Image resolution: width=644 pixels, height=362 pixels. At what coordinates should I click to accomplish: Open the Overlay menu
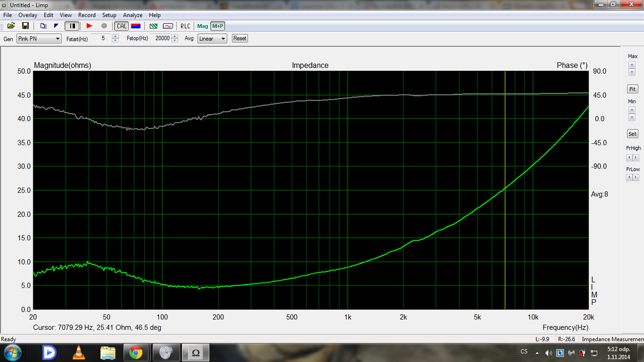[x=28, y=15]
